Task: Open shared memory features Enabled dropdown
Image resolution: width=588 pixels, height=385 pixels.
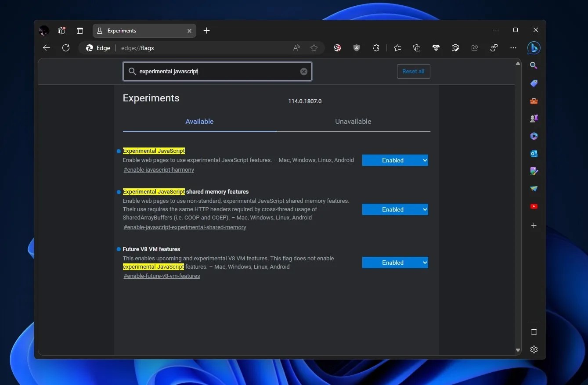Action: (395, 209)
